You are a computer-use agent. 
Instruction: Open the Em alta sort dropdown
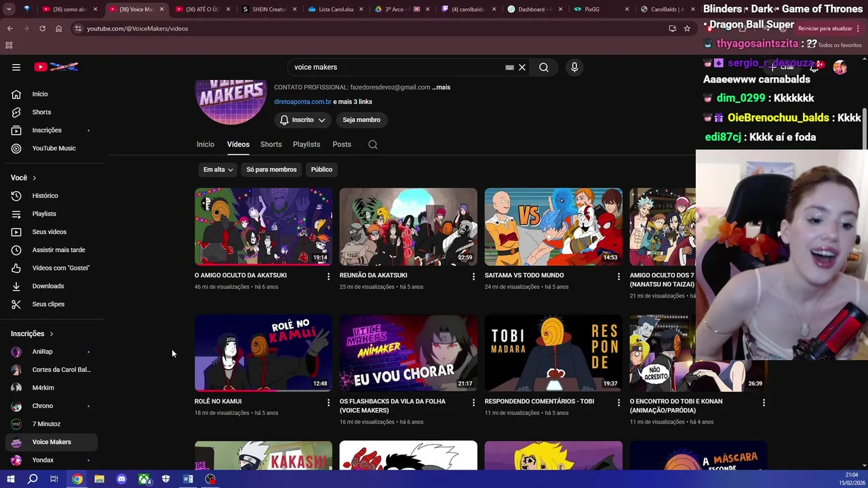(218, 169)
